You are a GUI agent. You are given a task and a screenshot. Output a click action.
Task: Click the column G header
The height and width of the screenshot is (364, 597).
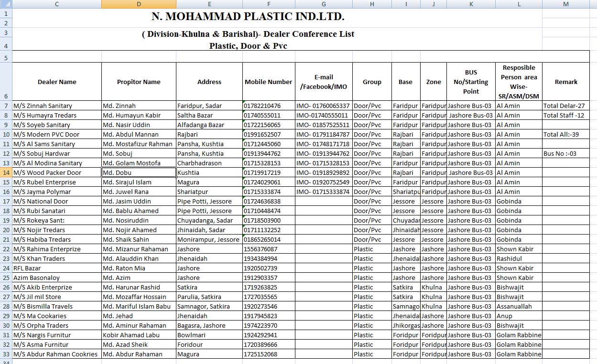[324, 4]
